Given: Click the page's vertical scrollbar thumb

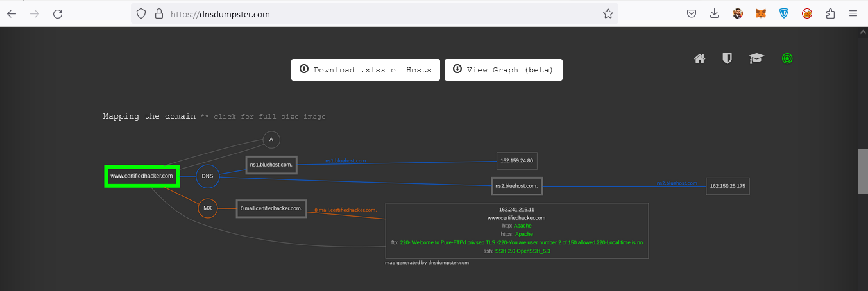Looking at the screenshot, I should point(862,172).
